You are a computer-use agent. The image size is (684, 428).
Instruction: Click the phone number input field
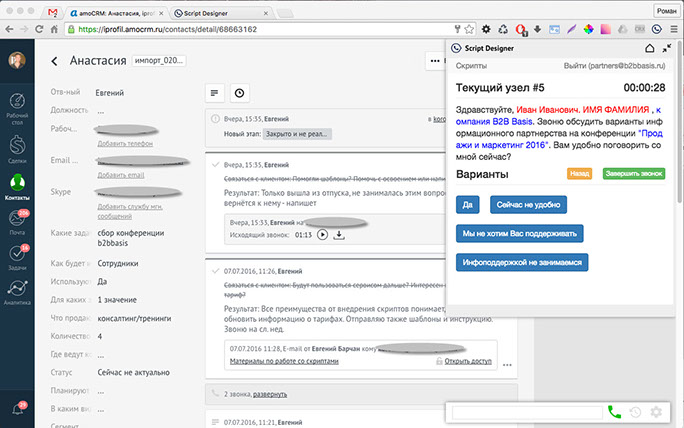[527, 411]
